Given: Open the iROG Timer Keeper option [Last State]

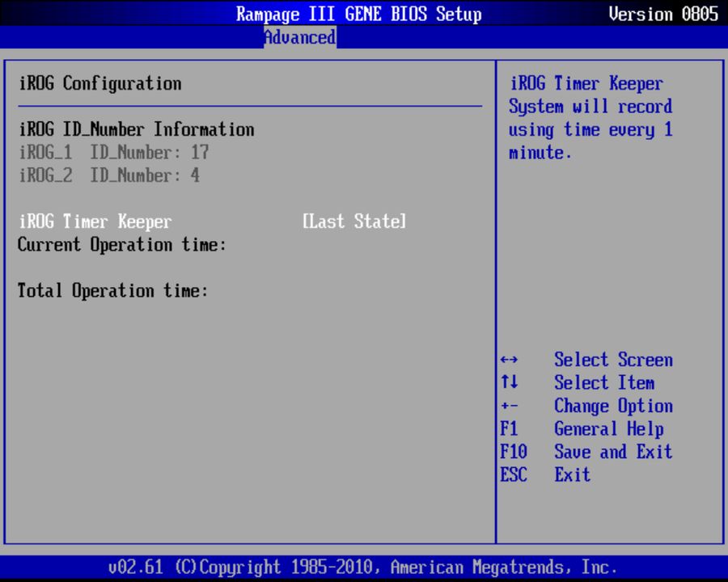Looking at the screenshot, I should point(354,221).
